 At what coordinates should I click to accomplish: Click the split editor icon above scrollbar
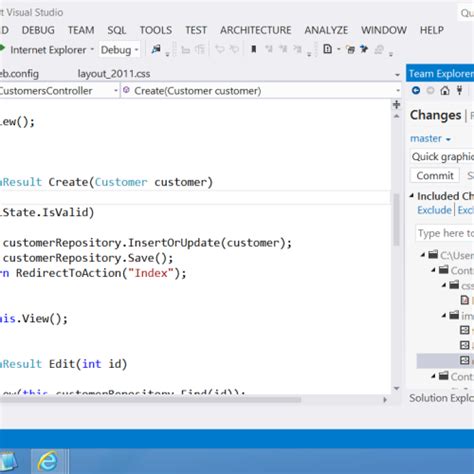396,105
